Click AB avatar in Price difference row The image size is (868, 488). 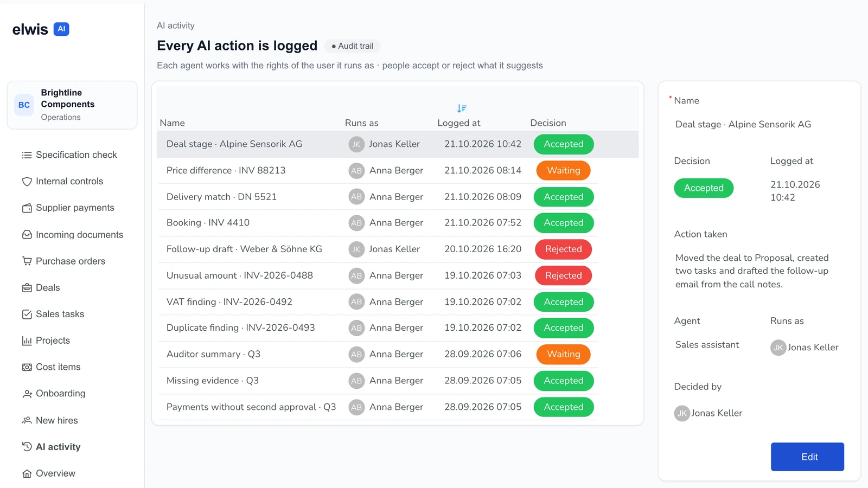pos(356,171)
